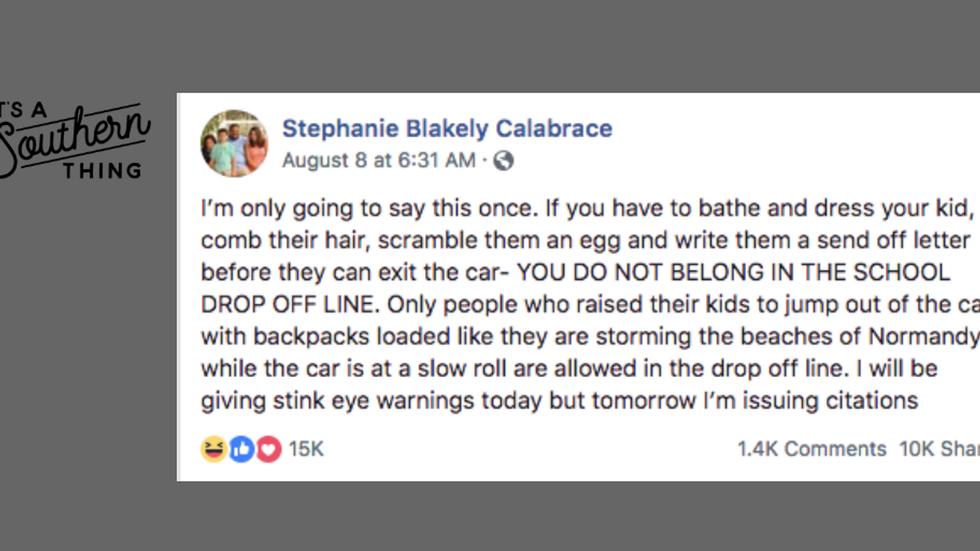The height and width of the screenshot is (551, 980).
Task: Click the August 8 at 6:31 AM timestamp
Action: tap(379, 161)
